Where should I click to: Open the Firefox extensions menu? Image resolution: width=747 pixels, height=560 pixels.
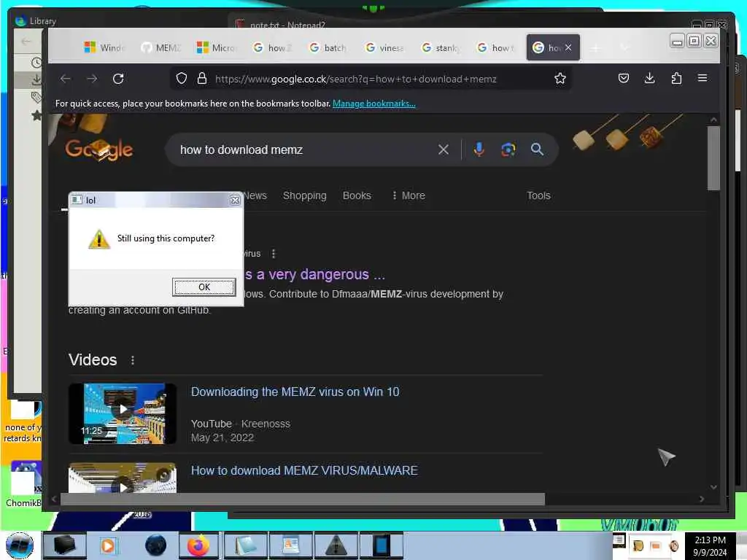pyautogui.click(x=676, y=78)
